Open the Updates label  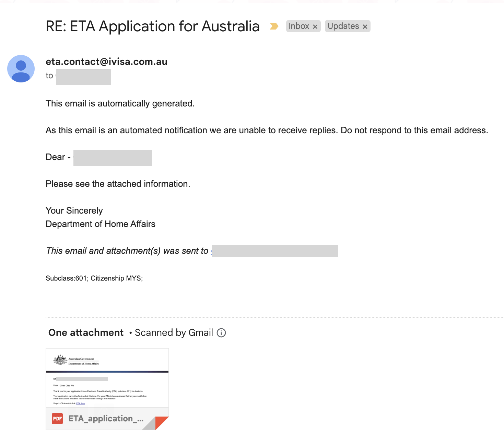[343, 26]
